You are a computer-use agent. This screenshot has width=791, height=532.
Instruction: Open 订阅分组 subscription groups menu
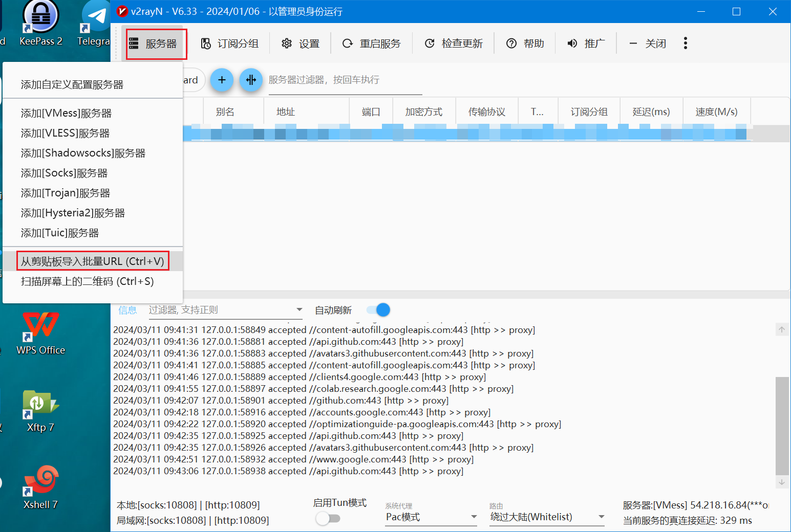coord(229,44)
